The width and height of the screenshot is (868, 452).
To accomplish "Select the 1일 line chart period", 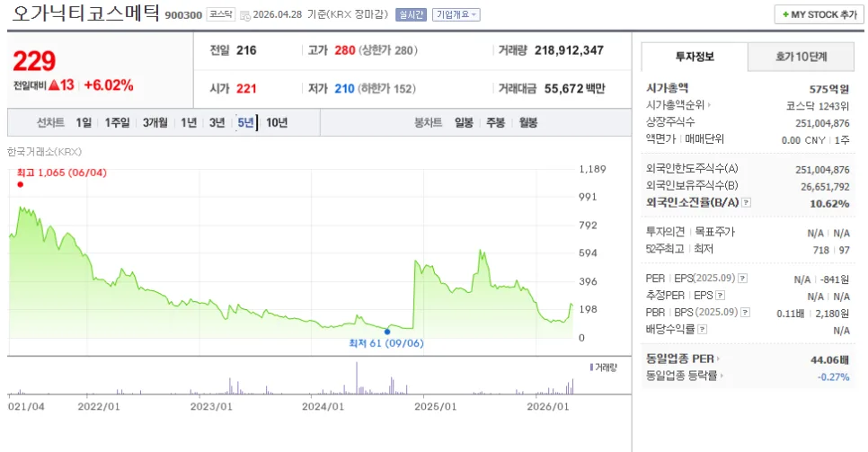I will (x=84, y=122).
